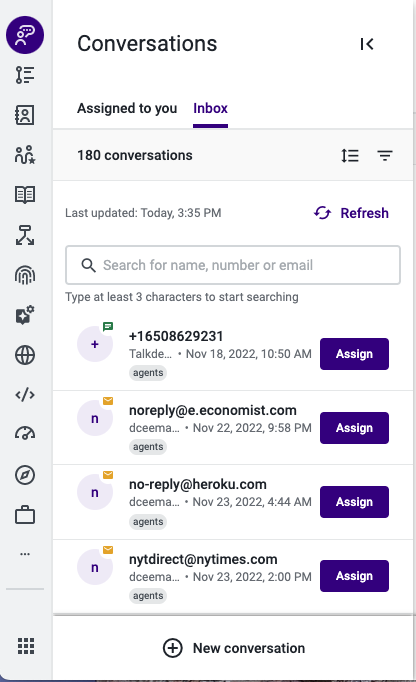The image size is (416, 682).
Task: Refresh the conversations list
Action: coord(351,213)
